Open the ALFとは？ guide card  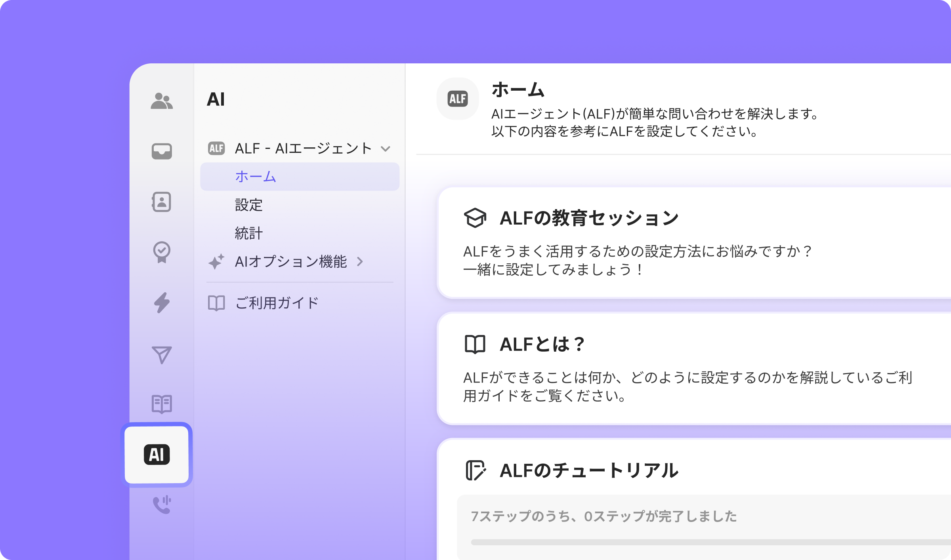point(694,369)
